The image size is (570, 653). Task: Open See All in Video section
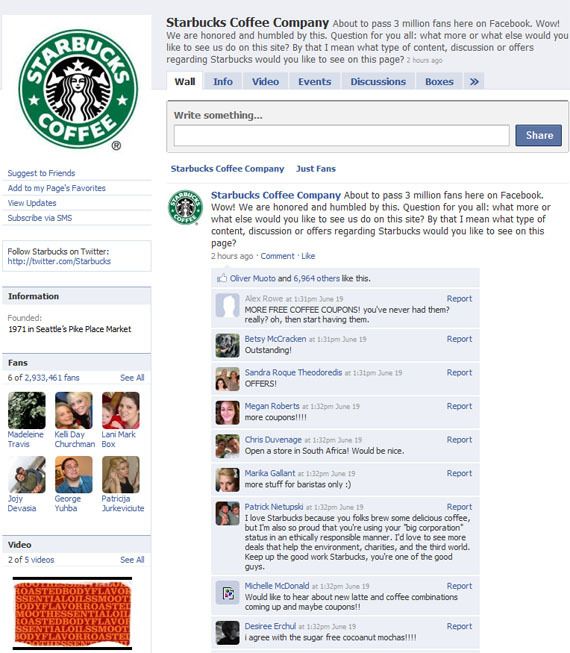pyautogui.click(x=132, y=560)
